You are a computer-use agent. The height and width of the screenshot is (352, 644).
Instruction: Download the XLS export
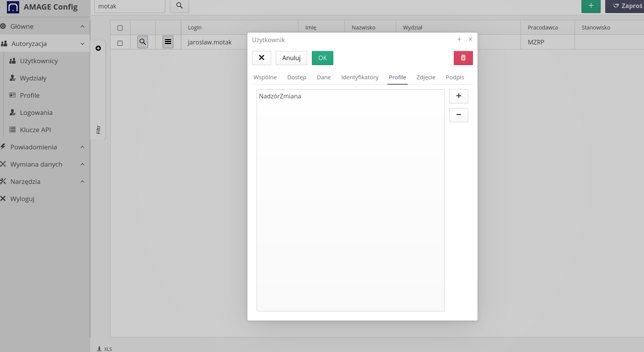point(104,349)
